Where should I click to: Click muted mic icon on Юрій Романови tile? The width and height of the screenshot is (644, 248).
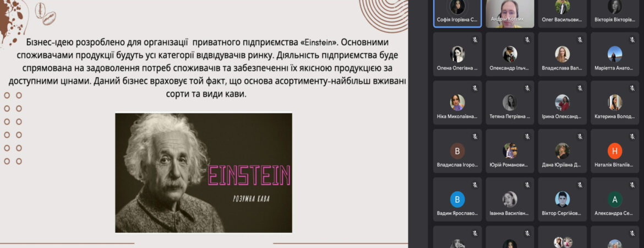527,137
